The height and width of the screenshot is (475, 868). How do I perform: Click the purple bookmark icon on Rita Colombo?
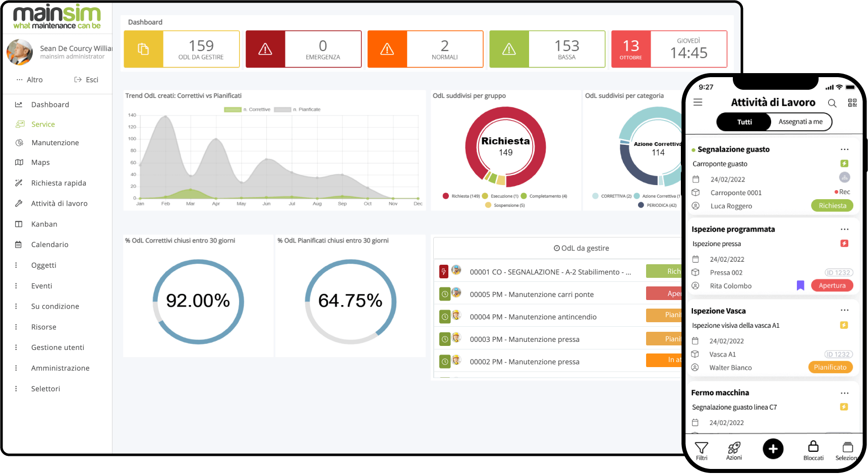800,286
